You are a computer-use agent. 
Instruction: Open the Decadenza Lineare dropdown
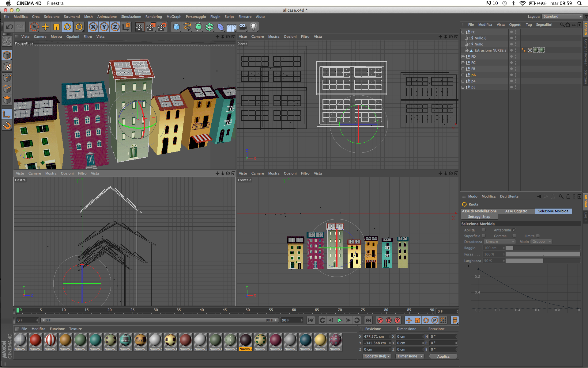(499, 242)
